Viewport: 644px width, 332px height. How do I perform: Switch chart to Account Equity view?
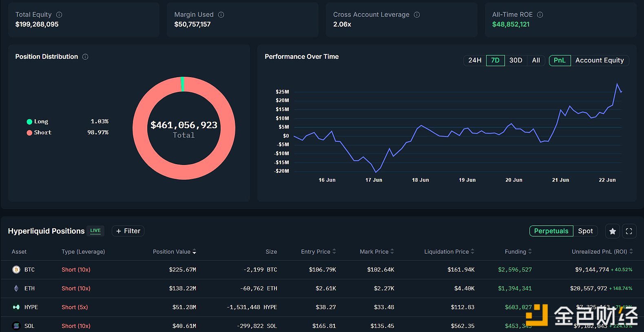click(599, 60)
